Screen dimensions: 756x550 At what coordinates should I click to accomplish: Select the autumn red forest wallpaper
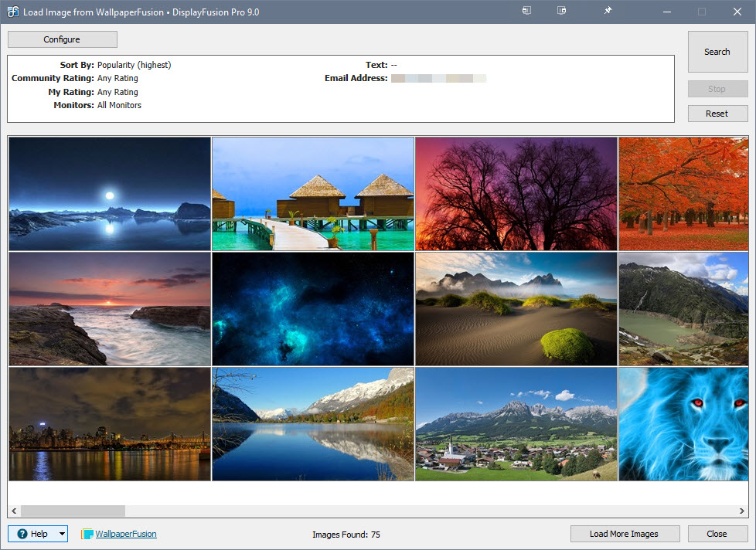point(683,193)
